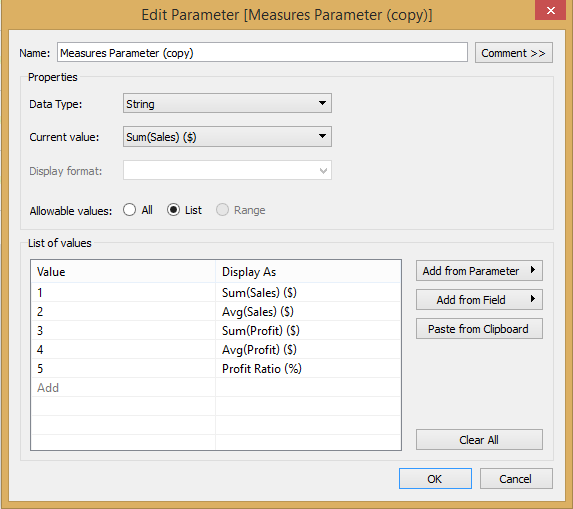
Task: Click into the Name text field
Action: tap(262, 52)
